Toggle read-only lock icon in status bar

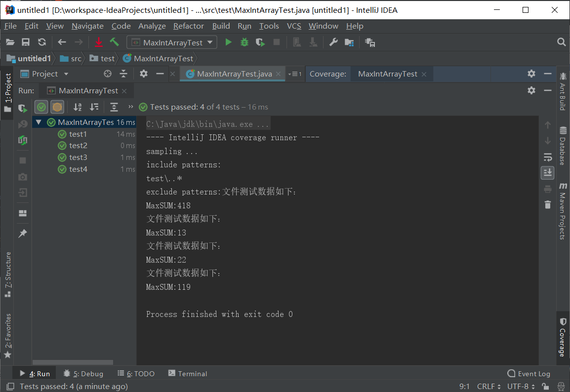pyautogui.click(x=545, y=386)
